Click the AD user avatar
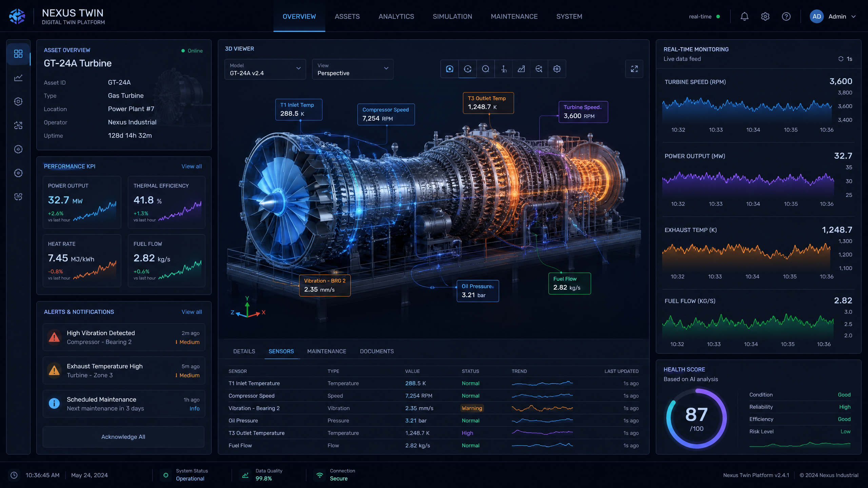The width and height of the screenshot is (868, 488). pos(816,16)
